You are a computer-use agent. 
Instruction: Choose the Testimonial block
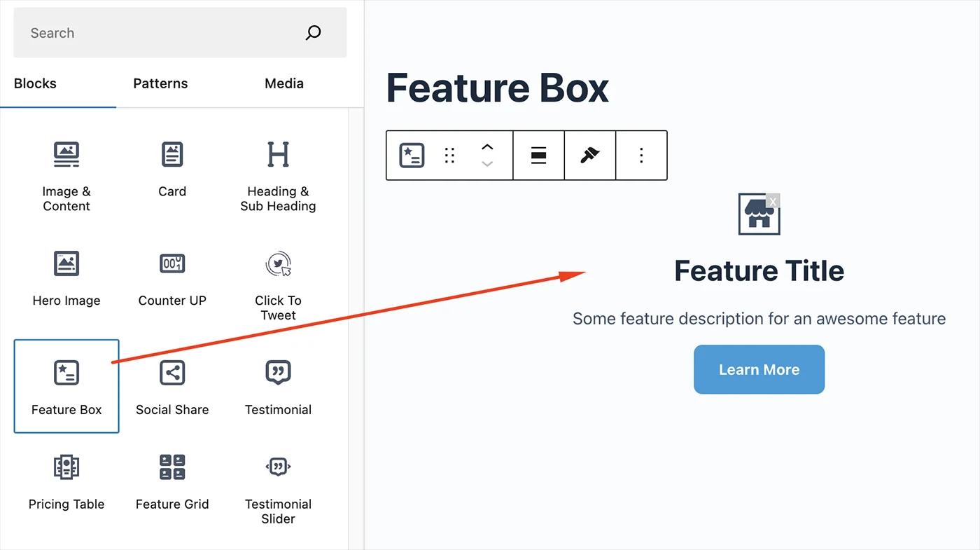tap(278, 385)
